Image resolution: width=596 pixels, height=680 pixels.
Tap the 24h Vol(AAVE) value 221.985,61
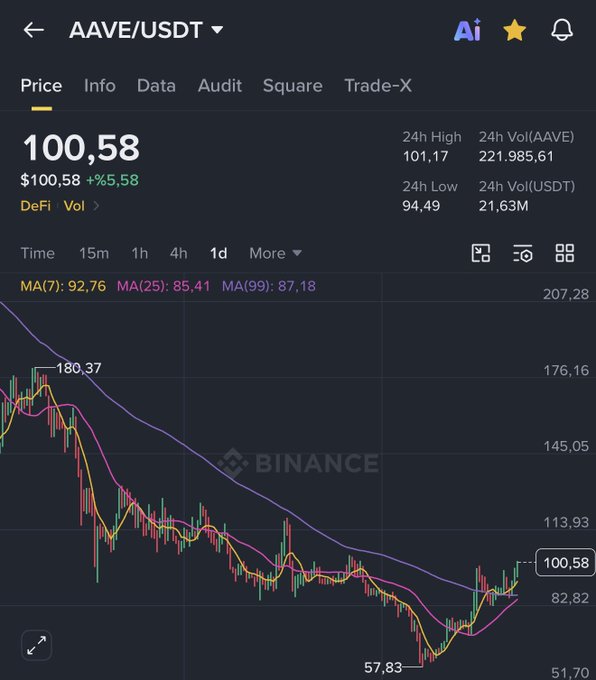[516, 156]
